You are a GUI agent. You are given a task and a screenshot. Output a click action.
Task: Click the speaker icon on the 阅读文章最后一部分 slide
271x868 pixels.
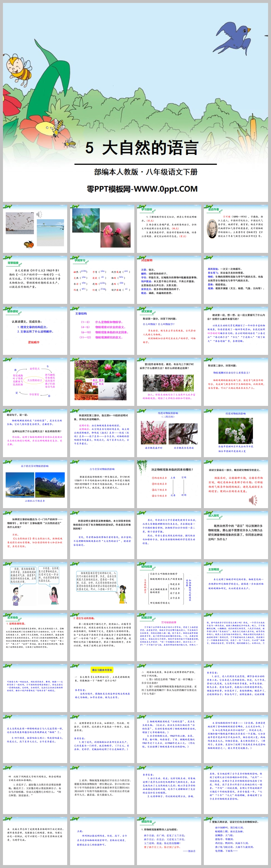click(253, 500)
